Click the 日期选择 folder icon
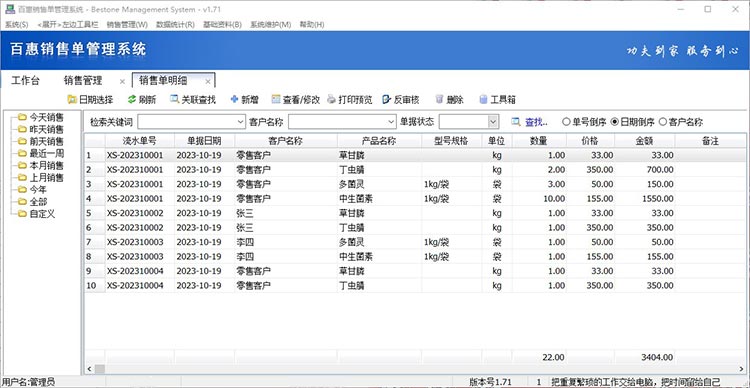Viewport: 750px width, 388px height. [x=72, y=100]
